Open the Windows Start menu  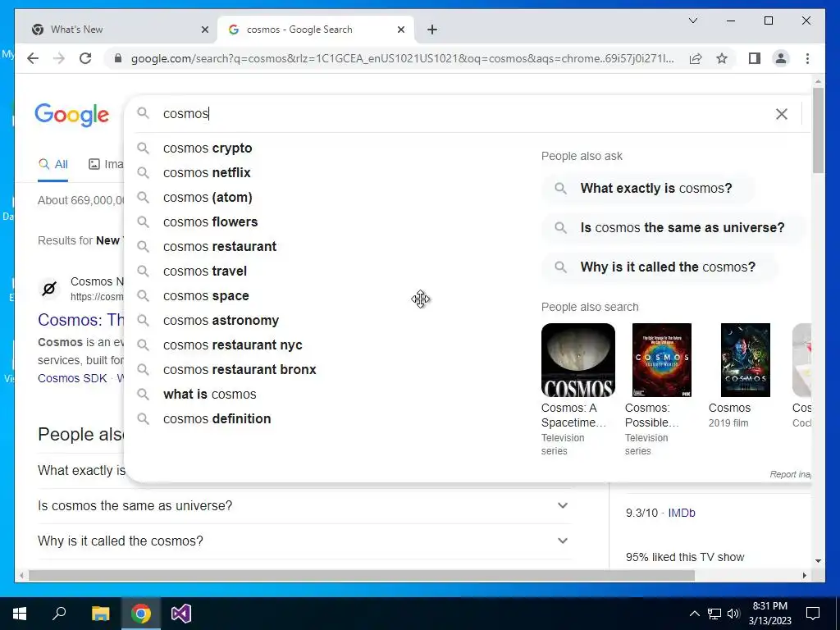coord(20,614)
